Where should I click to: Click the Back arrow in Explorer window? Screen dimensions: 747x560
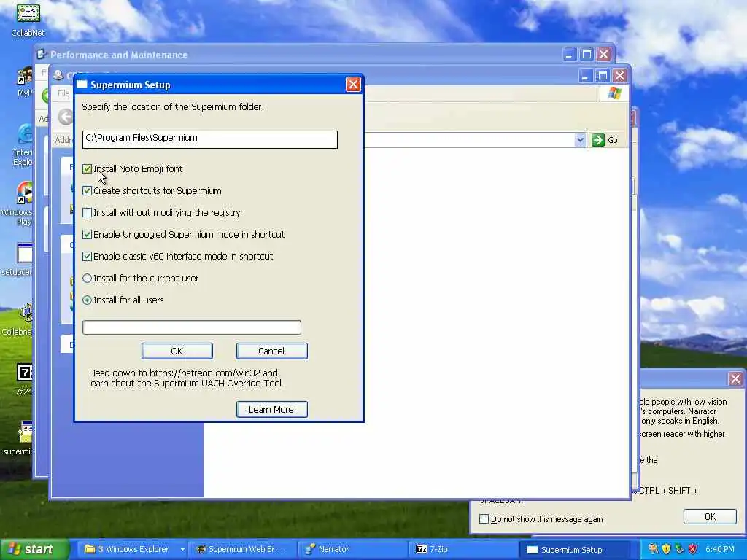pos(66,117)
